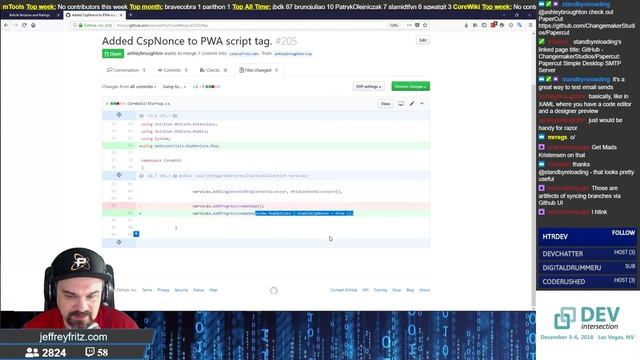Open the Papercut GitHub link in chat

pos(586,29)
